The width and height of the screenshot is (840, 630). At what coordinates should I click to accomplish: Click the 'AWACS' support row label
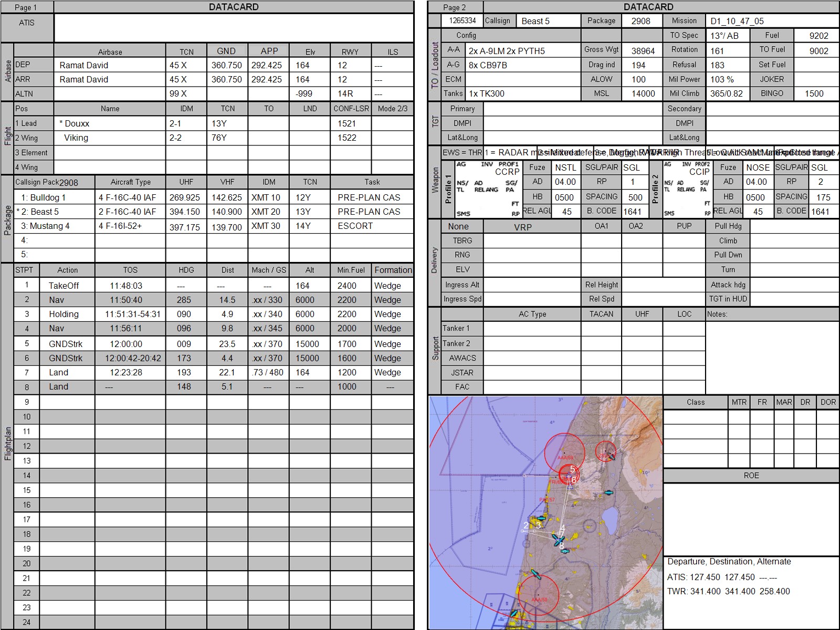coord(463,358)
